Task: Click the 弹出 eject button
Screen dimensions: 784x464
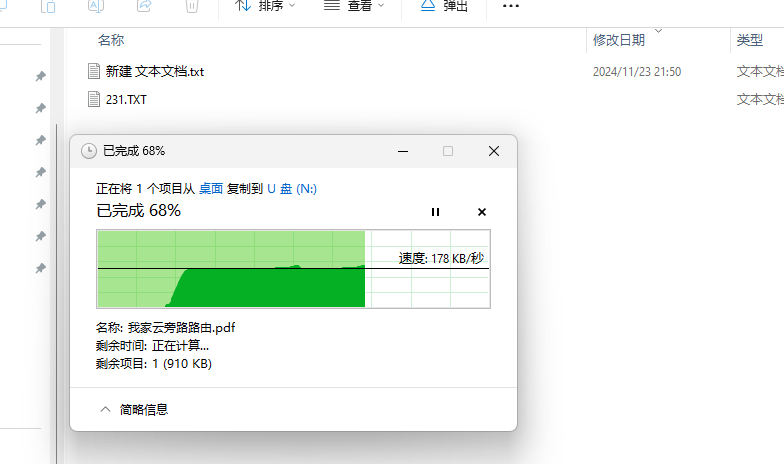Action: [x=444, y=6]
